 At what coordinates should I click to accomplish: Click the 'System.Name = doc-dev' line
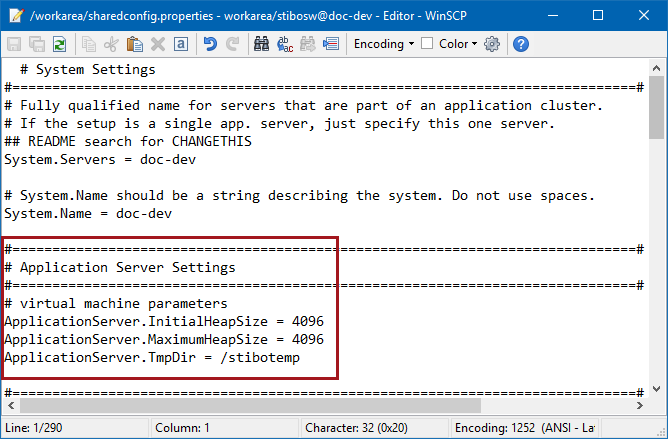click(88, 214)
